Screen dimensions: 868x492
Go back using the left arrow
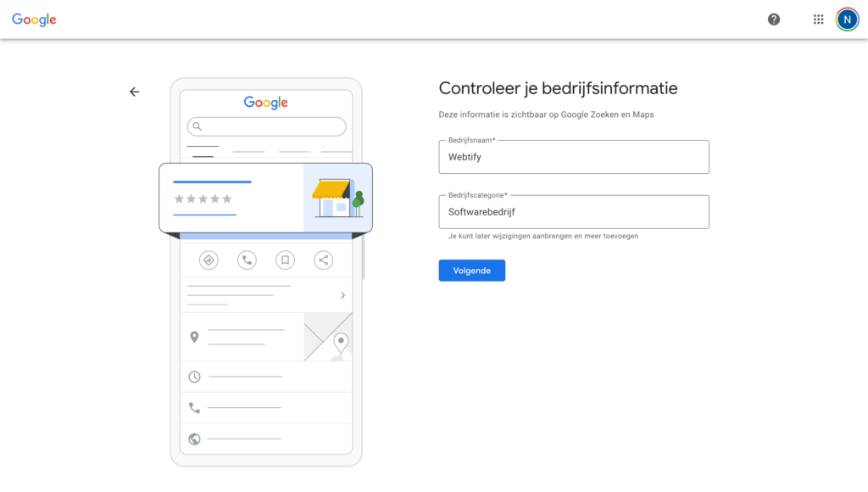tap(135, 92)
